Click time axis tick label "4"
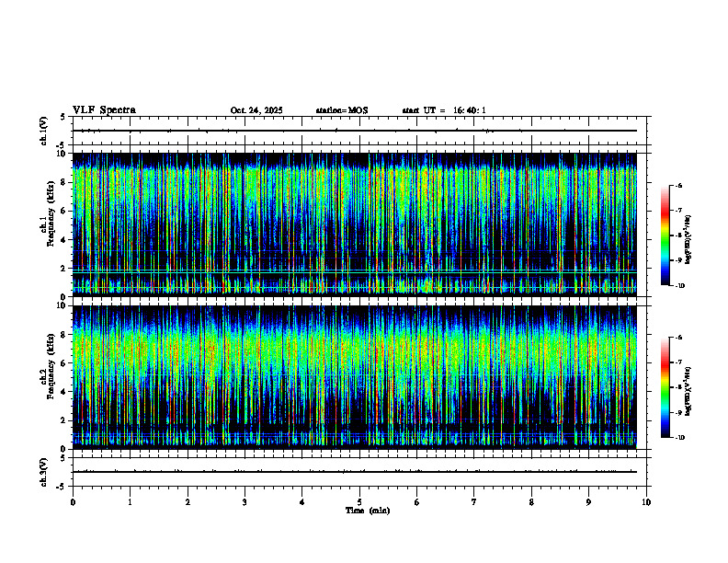 302,502
